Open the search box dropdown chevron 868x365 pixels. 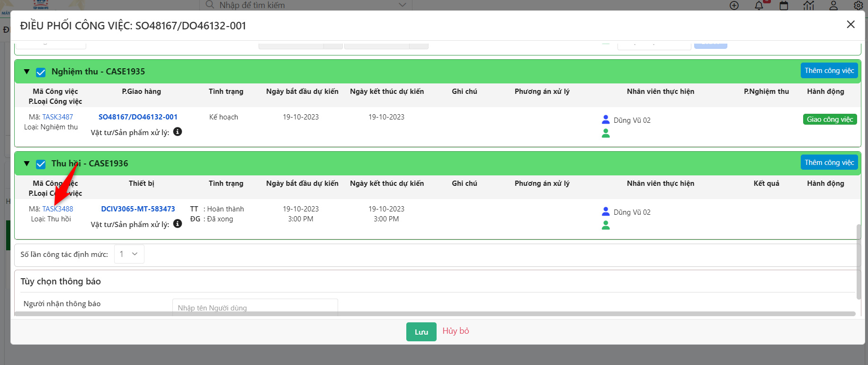click(402, 5)
